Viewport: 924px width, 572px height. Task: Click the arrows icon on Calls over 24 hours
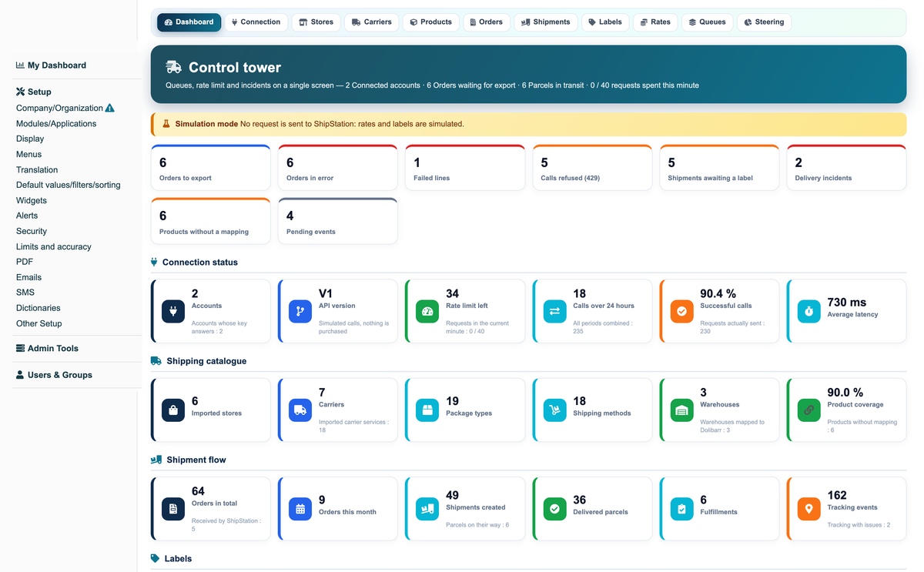pos(554,311)
